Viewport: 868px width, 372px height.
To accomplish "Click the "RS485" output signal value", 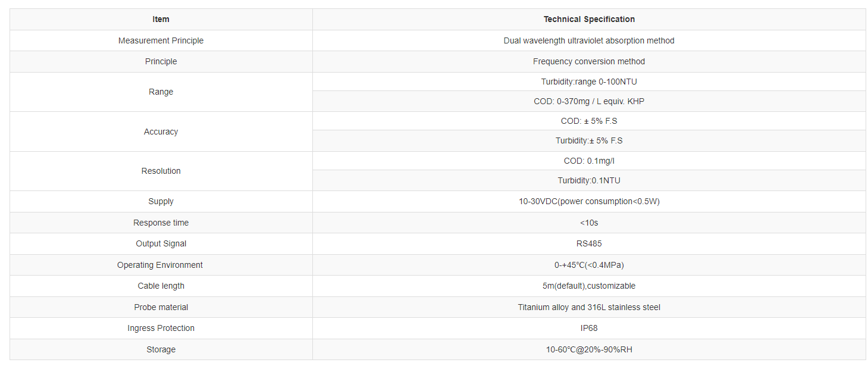I will 589,243.
